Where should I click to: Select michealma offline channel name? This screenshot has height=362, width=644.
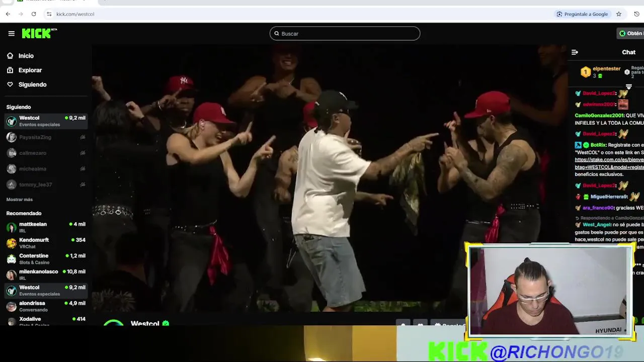[33, 169]
